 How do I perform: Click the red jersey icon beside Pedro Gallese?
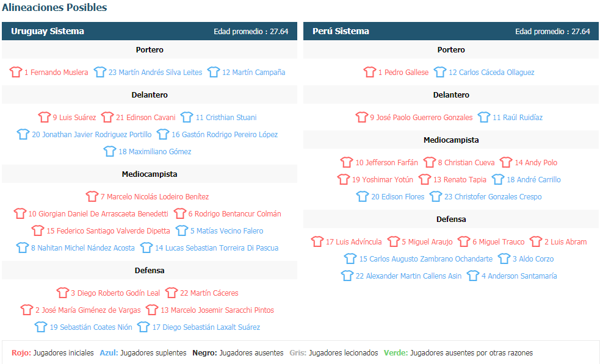[370, 72]
